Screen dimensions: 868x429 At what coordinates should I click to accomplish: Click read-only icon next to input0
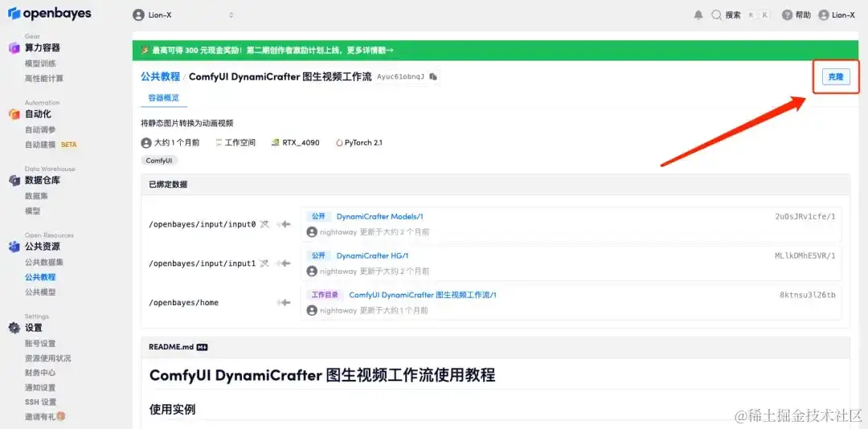click(264, 224)
